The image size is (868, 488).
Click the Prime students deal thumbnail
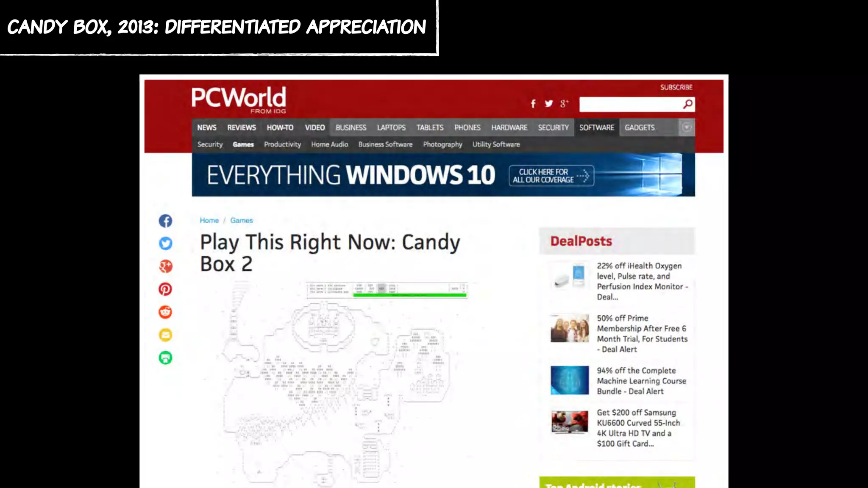(570, 328)
